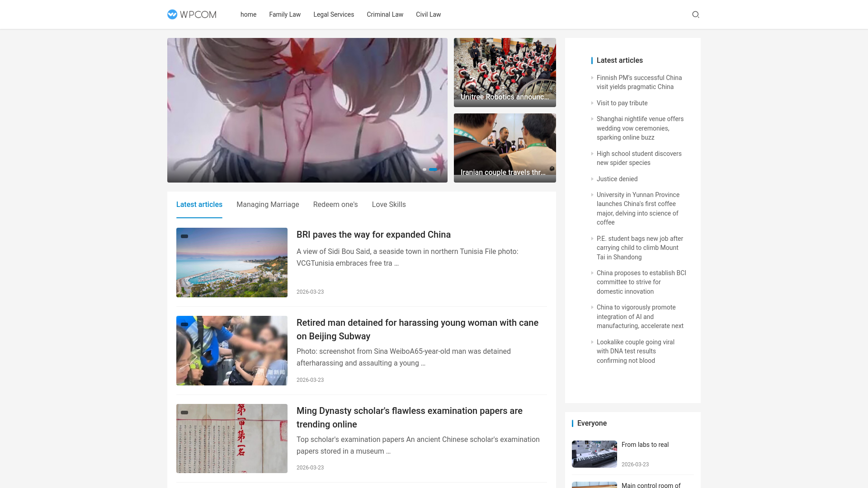Viewport: 868px width, 488px height.
Task: Click category badge on Sidi Bou Said image
Action: coord(184,236)
